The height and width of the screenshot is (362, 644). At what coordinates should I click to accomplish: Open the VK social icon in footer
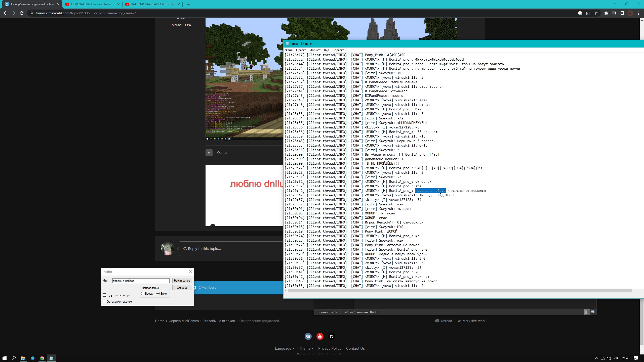coord(308,336)
